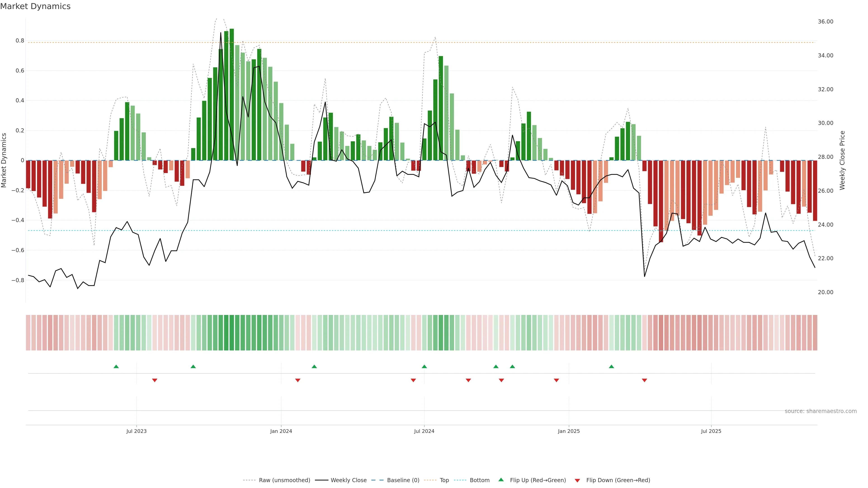Click the Weekly Close Price axis title
Screen dimensions: 868x488
[842, 160]
